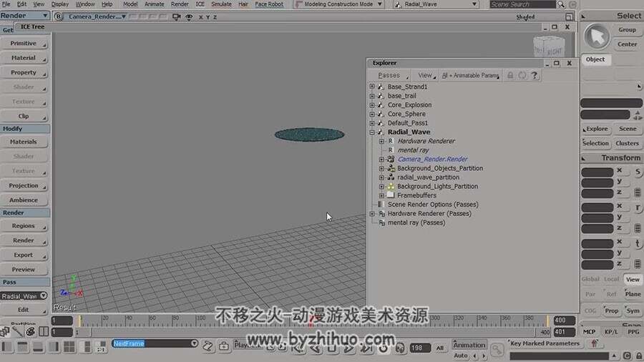Toggle the COG transform option

pyautogui.click(x=590, y=310)
